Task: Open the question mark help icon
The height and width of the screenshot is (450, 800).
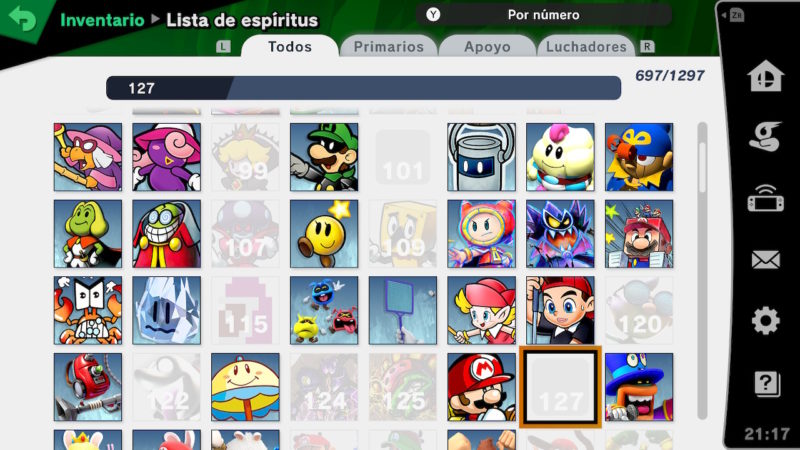Action: pos(766,383)
